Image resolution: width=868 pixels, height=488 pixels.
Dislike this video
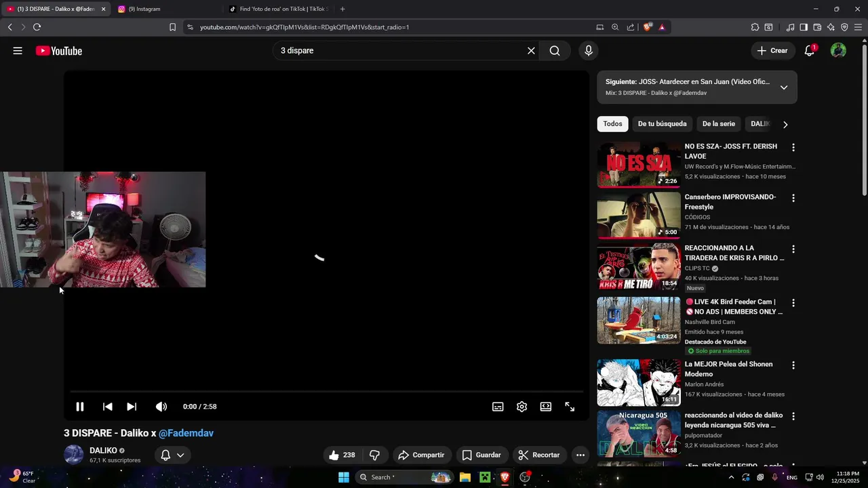(x=374, y=455)
